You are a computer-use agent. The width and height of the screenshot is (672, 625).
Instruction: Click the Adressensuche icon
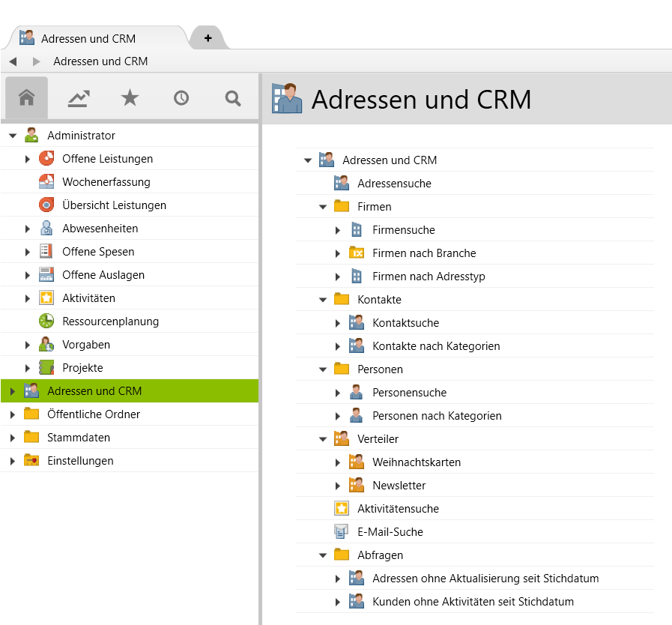(342, 183)
